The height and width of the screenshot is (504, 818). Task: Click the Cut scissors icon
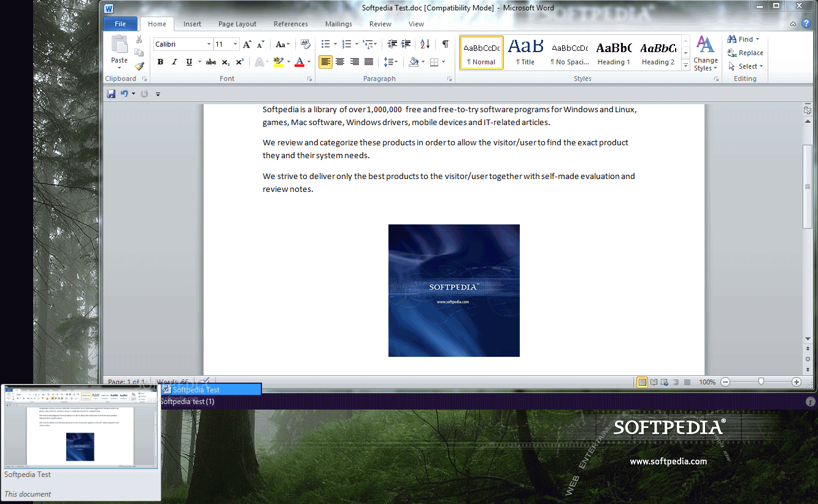coord(139,39)
